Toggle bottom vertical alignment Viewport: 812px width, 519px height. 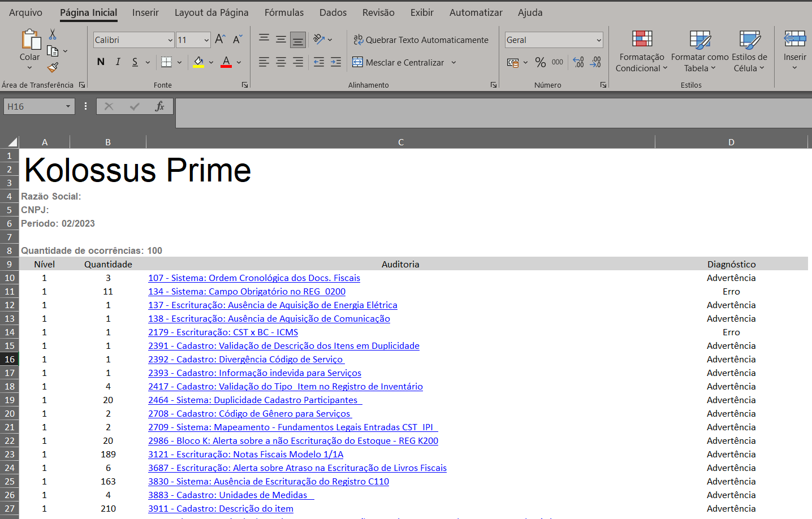(x=298, y=39)
